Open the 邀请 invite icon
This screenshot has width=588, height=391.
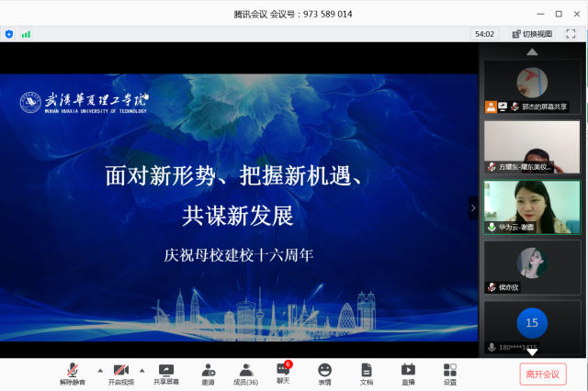pos(209,374)
